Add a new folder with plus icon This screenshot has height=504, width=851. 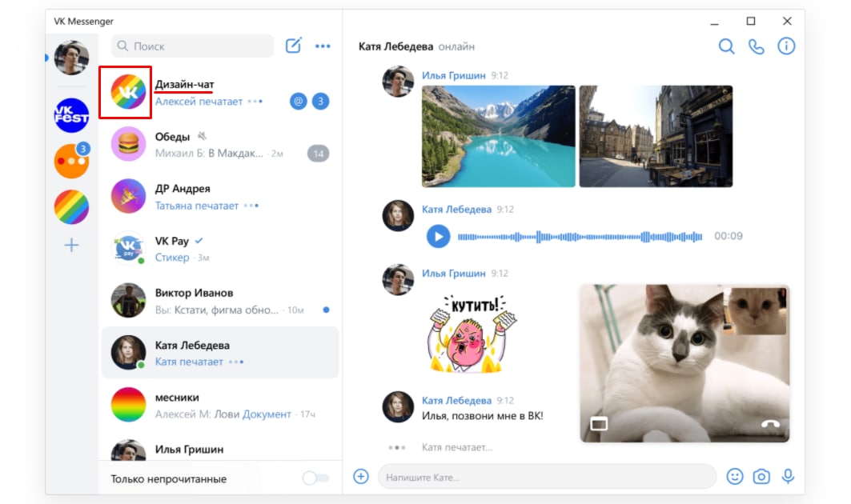pos(71,246)
